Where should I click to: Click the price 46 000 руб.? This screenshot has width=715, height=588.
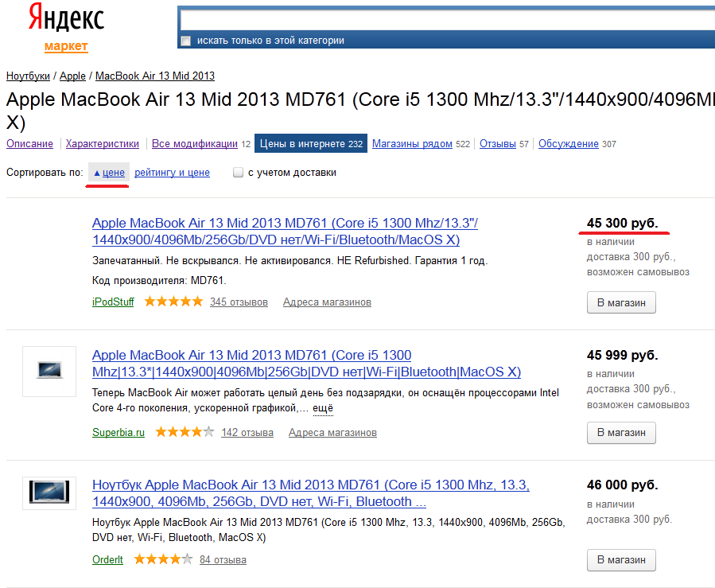(x=623, y=485)
